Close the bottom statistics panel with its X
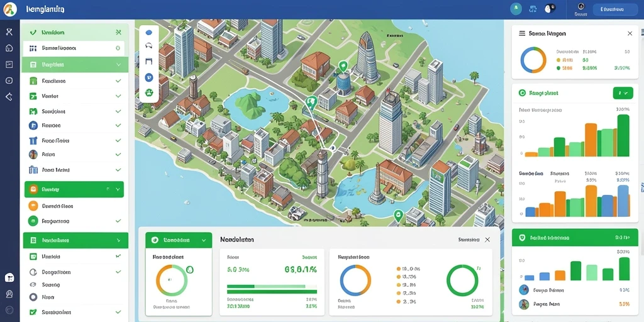 [487, 240]
